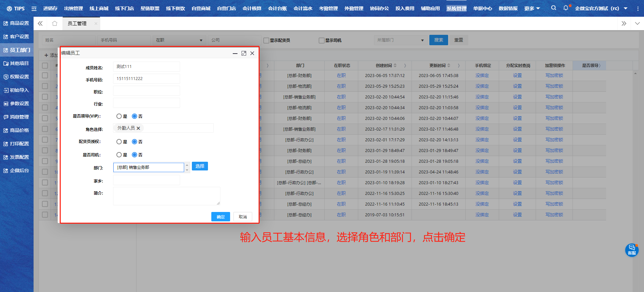Open the 在职 status dropdown

[x=179, y=40]
